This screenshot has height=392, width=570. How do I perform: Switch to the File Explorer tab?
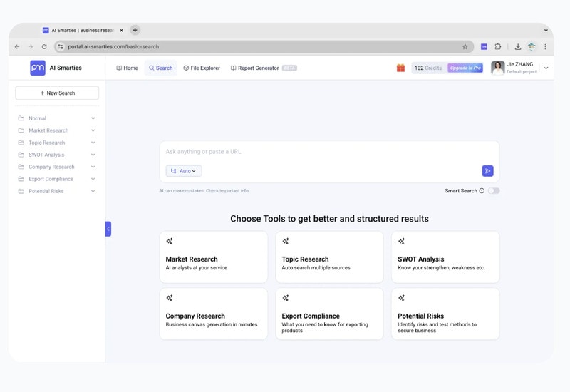pyautogui.click(x=202, y=68)
